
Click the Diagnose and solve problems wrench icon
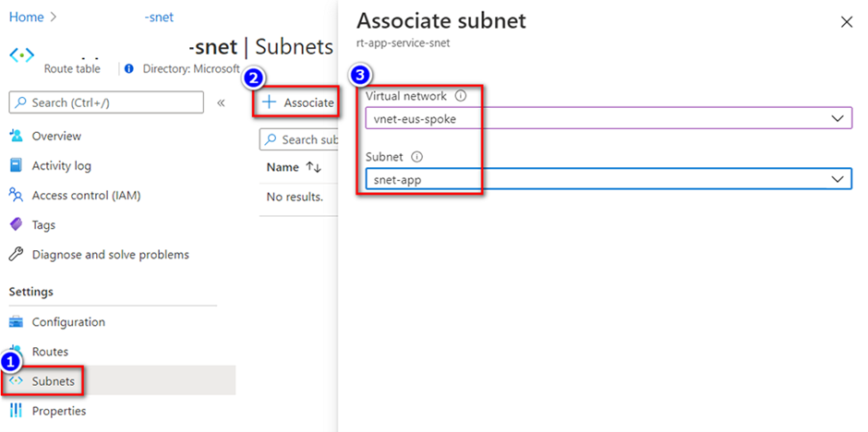(x=16, y=254)
